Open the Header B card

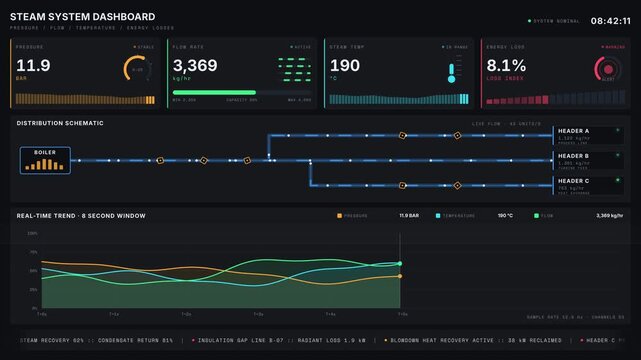[x=588, y=161]
